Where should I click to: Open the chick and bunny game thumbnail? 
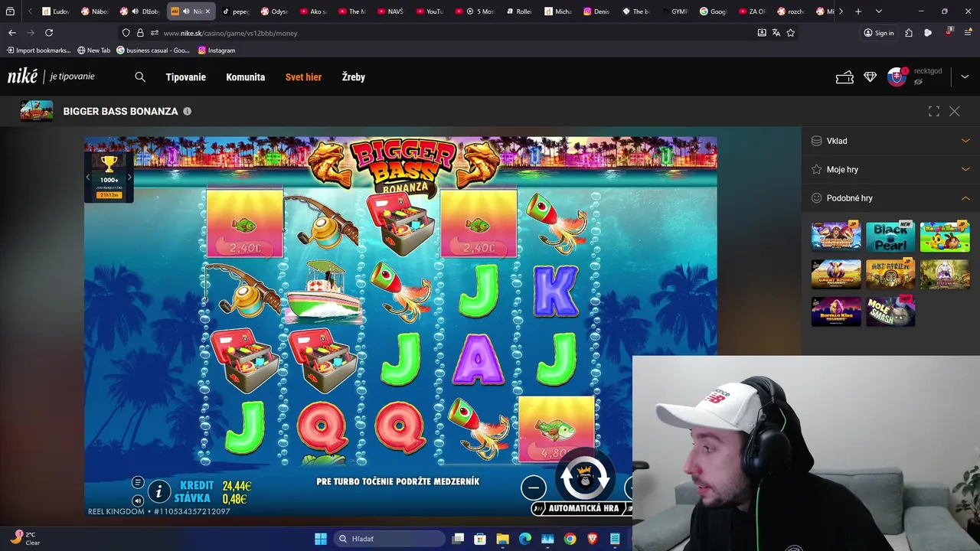[x=945, y=236]
